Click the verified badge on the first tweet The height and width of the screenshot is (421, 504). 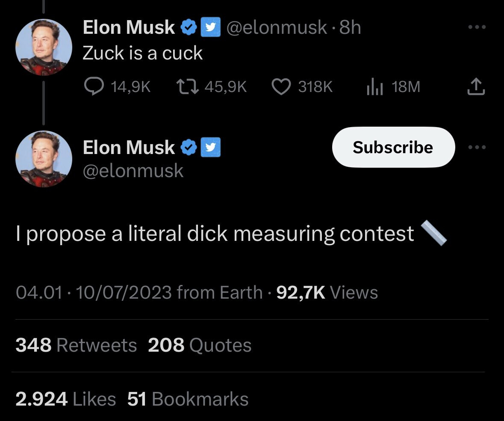tap(188, 27)
